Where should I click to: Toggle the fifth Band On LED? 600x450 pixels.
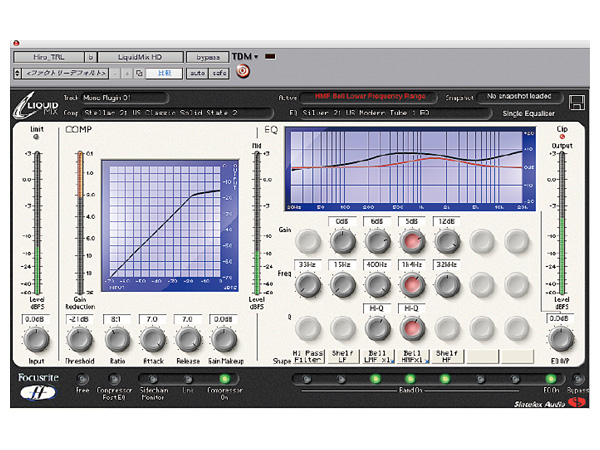point(445,379)
